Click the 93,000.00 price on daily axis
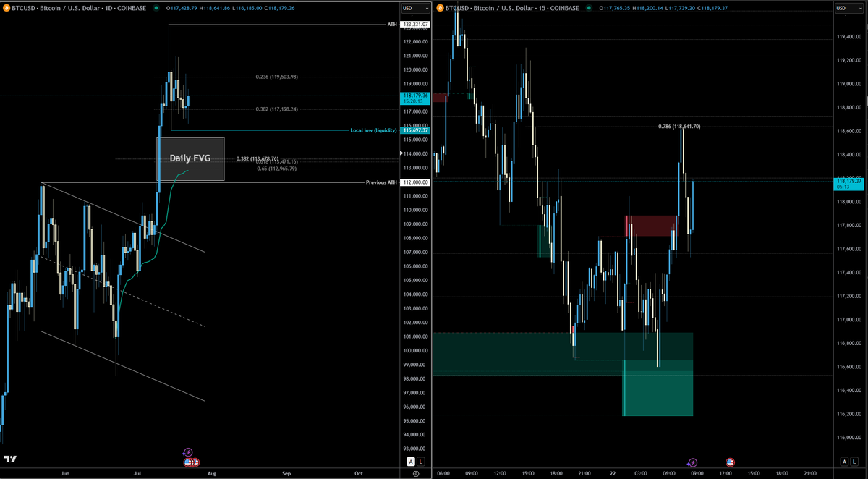The image size is (868, 479). tap(415, 449)
